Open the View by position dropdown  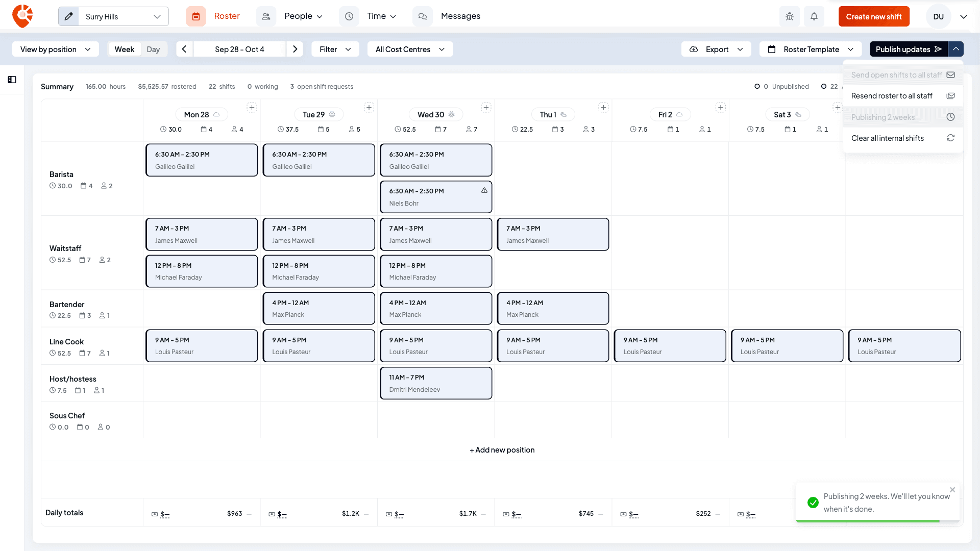click(56, 49)
